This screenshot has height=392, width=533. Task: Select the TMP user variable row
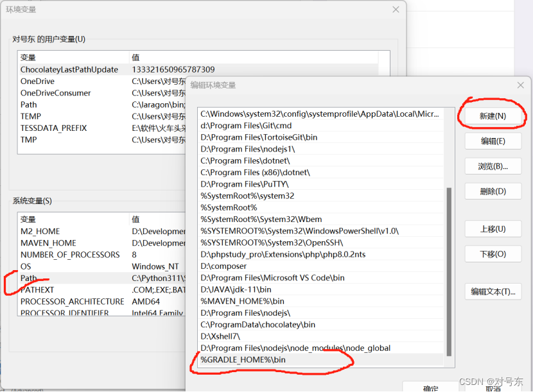[102, 140]
